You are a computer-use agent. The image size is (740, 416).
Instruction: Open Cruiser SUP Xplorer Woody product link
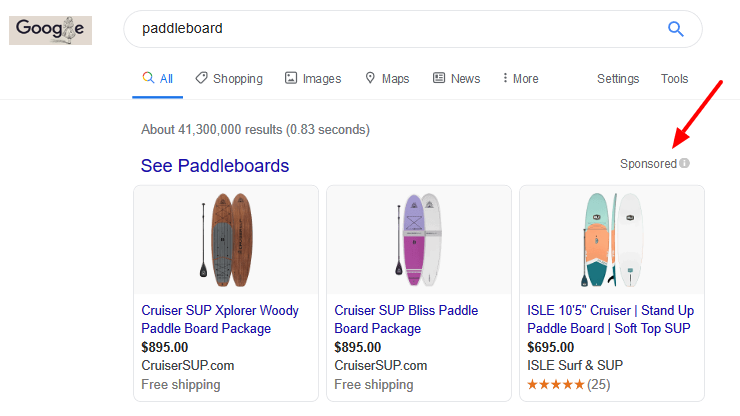pos(220,319)
